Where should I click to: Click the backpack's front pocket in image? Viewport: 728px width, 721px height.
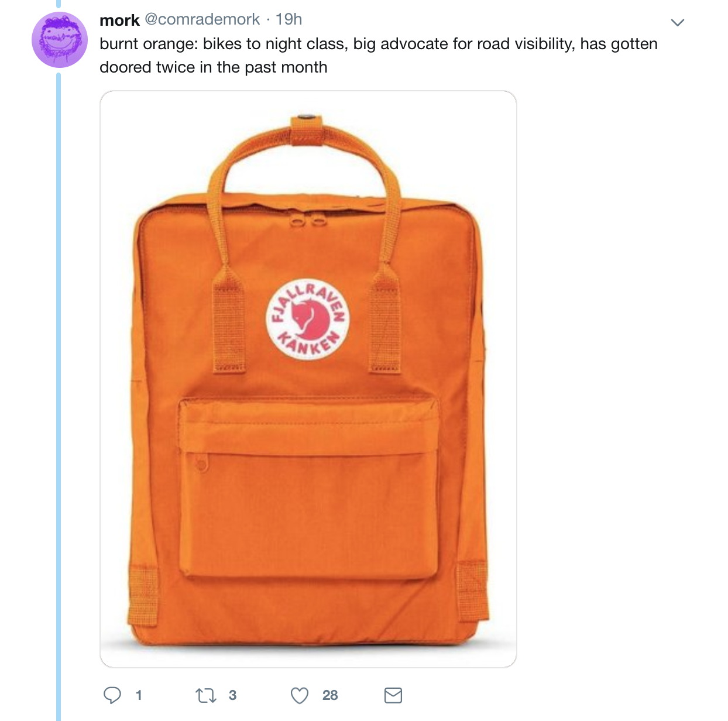pyautogui.click(x=308, y=489)
